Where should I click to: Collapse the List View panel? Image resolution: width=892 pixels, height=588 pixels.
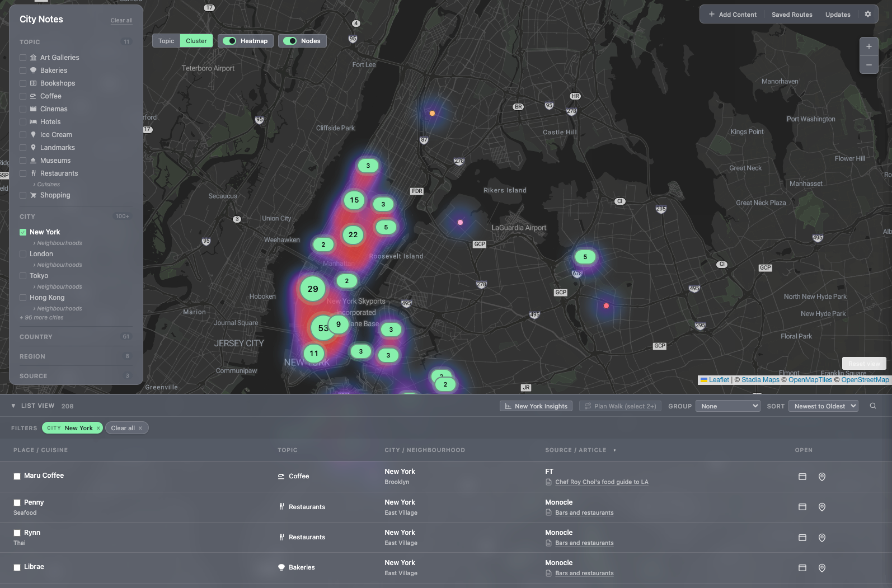[13, 406]
